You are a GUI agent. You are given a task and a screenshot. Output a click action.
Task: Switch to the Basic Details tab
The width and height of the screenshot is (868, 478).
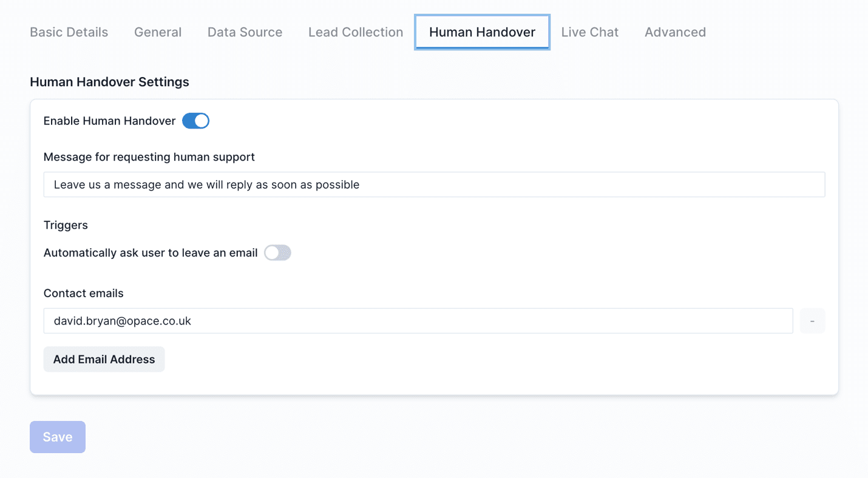click(x=69, y=32)
